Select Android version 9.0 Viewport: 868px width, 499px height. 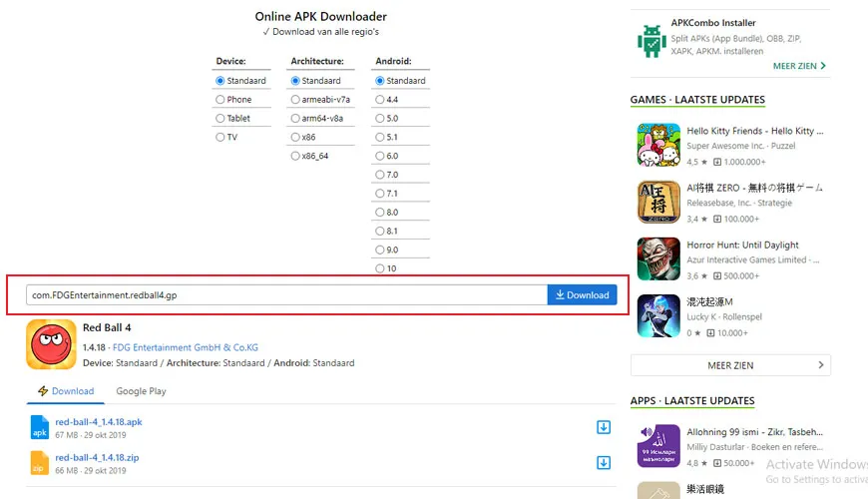click(380, 250)
